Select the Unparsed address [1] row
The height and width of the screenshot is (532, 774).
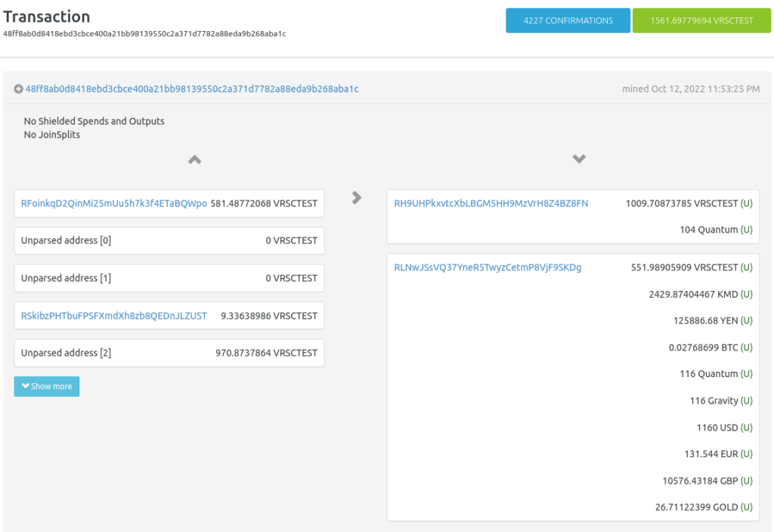[169, 278]
